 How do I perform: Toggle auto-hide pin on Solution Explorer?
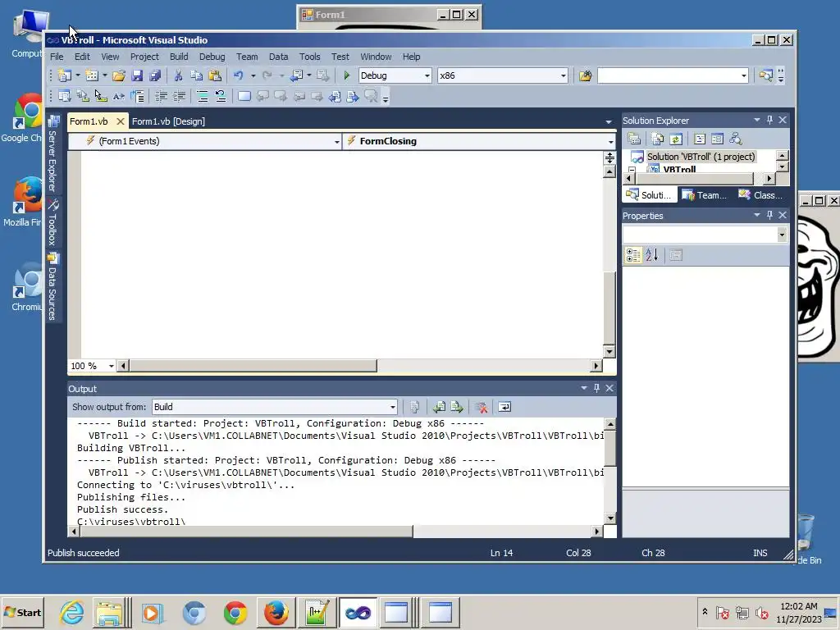pos(769,120)
